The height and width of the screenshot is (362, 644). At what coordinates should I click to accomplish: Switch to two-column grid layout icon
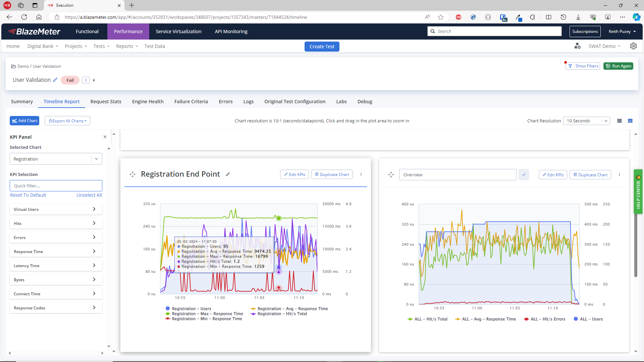[x=630, y=121]
